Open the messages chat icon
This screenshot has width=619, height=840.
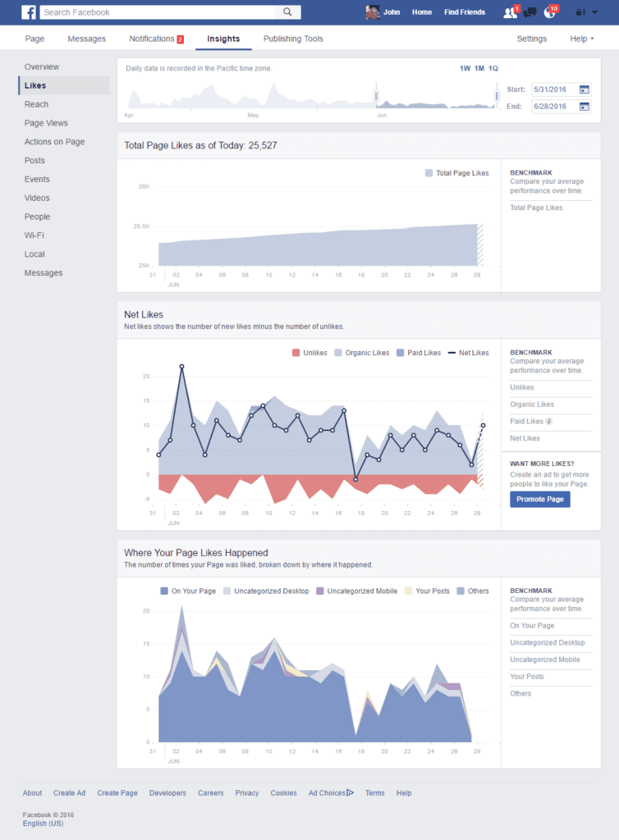coord(530,12)
